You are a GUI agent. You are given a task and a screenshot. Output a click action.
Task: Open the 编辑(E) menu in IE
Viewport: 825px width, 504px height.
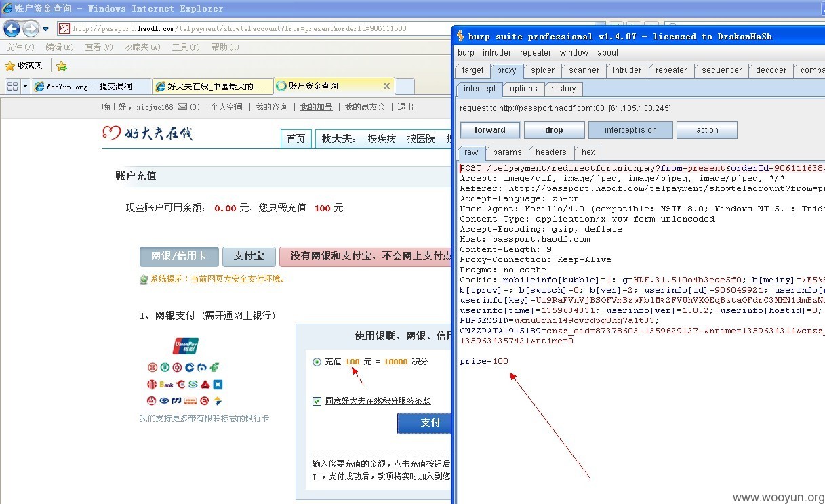60,47
